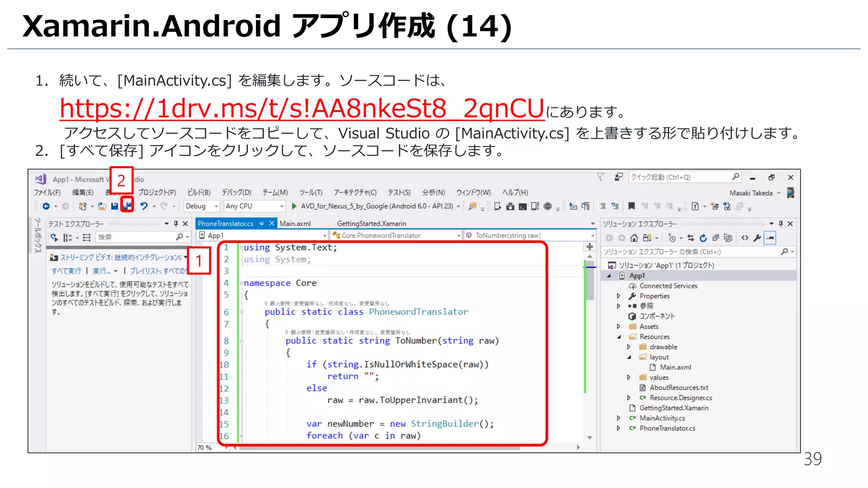Toggle pin on Test Explorer panel
This screenshot has height=488, width=868.
click(x=176, y=224)
